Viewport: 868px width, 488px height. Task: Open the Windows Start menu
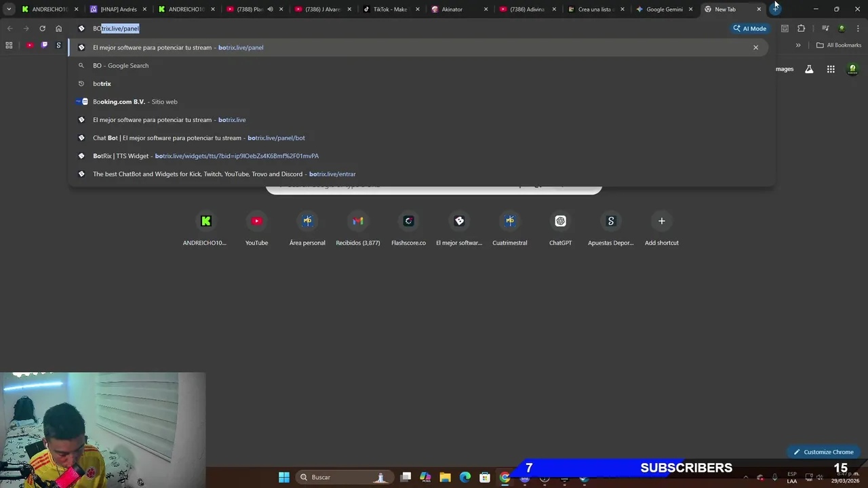pos(284,477)
